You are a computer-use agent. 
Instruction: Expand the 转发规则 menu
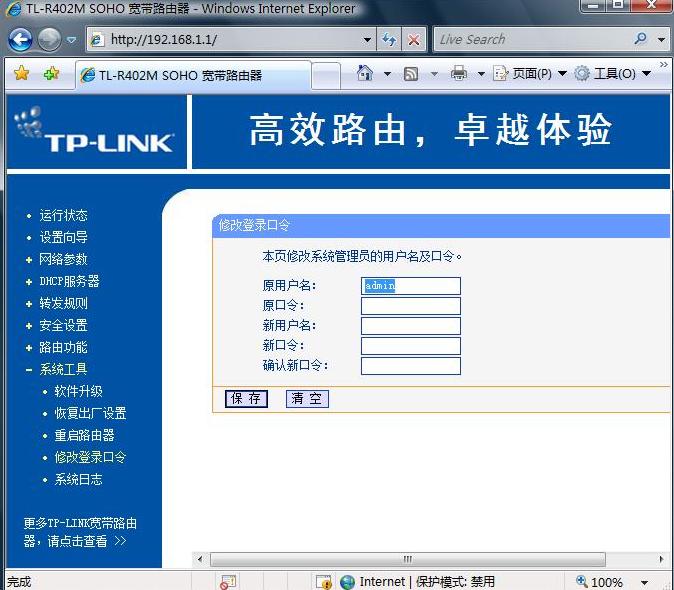[x=64, y=303]
